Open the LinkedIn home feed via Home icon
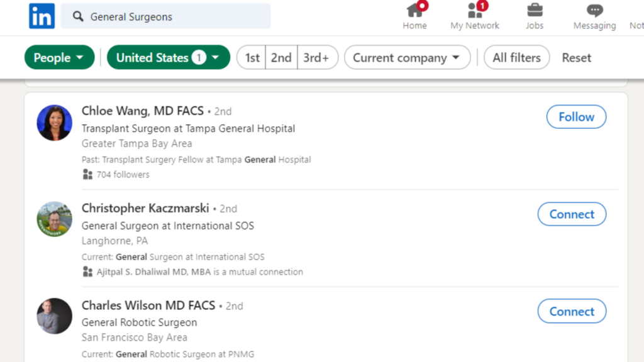 414,16
